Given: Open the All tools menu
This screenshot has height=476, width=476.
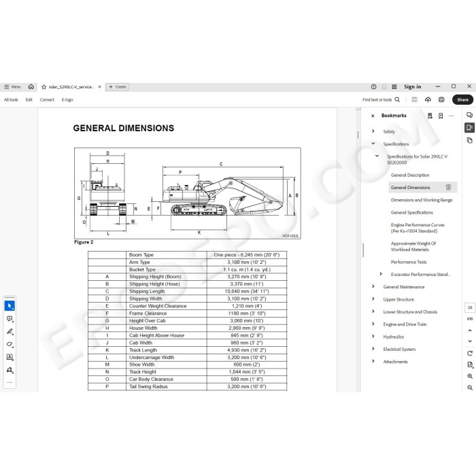Looking at the screenshot, I should pyautogui.click(x=11, y=99).
